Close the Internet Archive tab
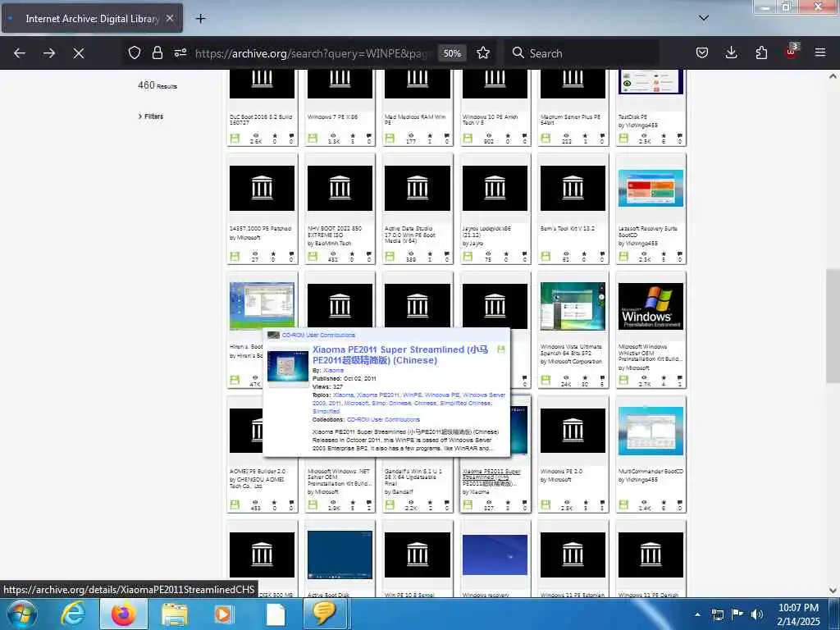This screenshot has width=840, height=630. [x=170, y=18]
